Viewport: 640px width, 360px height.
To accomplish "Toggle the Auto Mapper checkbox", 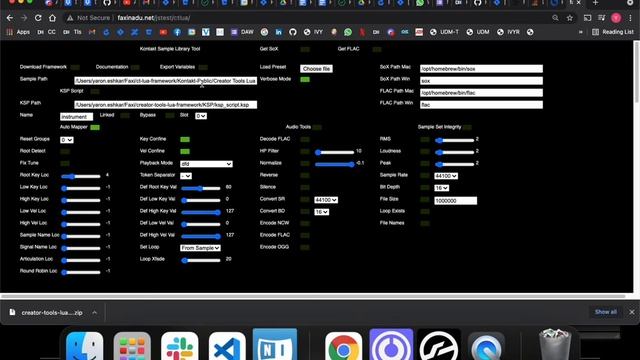I will [x=95, y=127].
